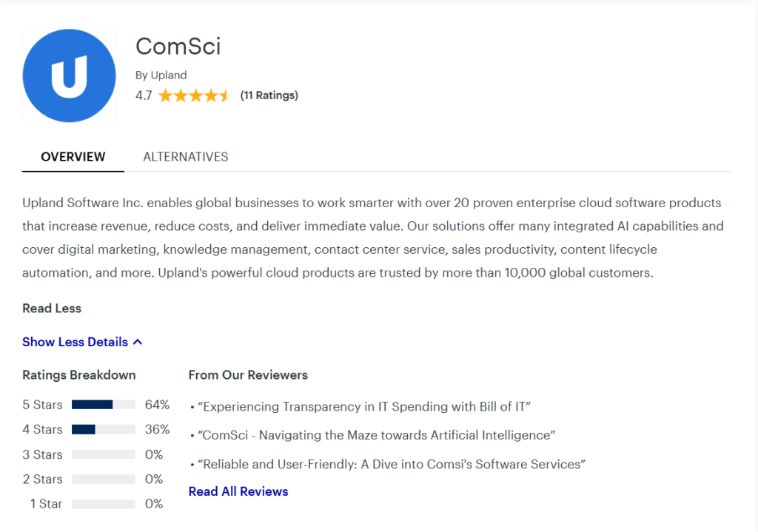Collapse section via Show Less Details

75,342
